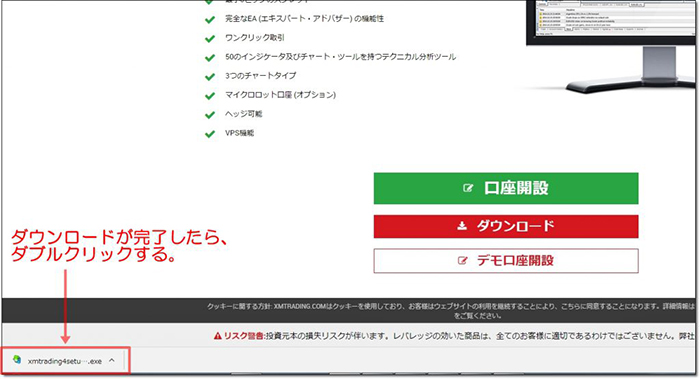The image size is (700, 379).
Task: Click the download arrow icon on the ダウンロード button
Action: click(x=462, y=226)
